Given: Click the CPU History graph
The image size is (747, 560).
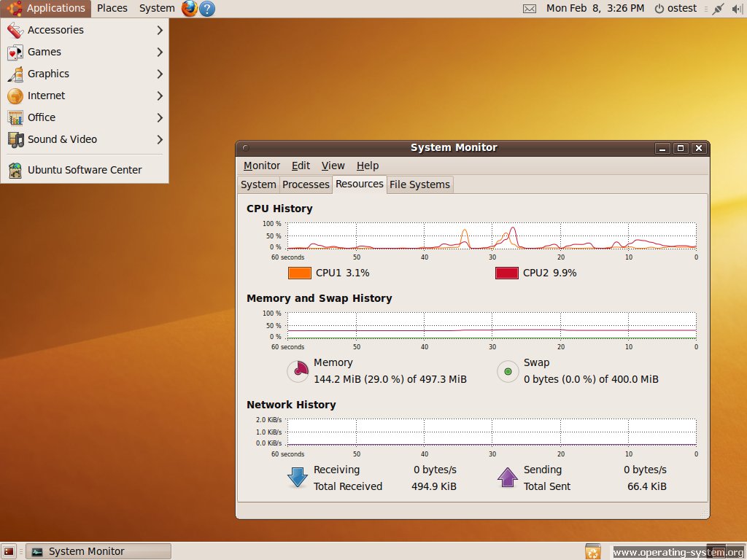Looking at the screenshot, I should coord(492,236).
